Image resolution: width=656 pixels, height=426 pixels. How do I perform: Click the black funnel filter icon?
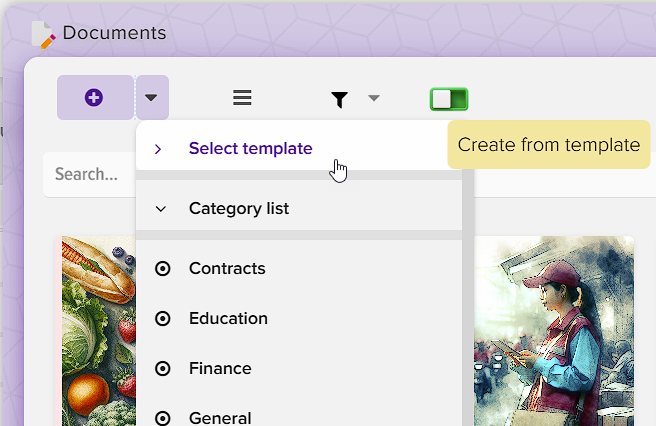pyautogui.click(x=339, y=100)
